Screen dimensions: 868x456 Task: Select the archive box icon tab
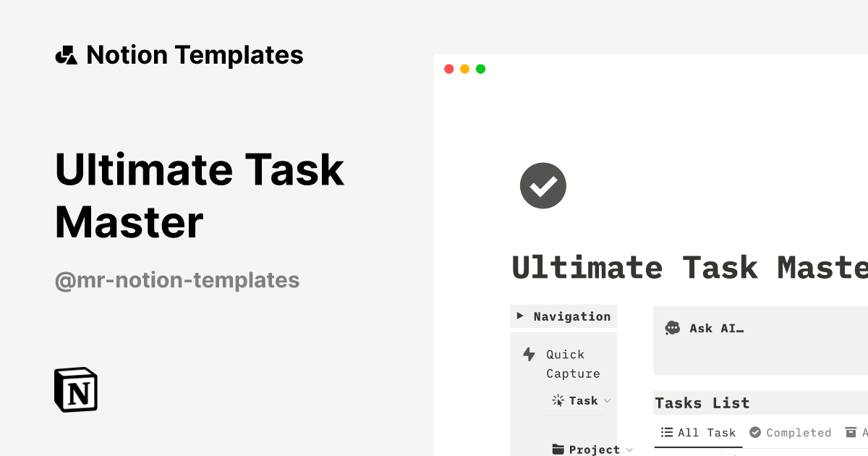(x=848, y=432)
